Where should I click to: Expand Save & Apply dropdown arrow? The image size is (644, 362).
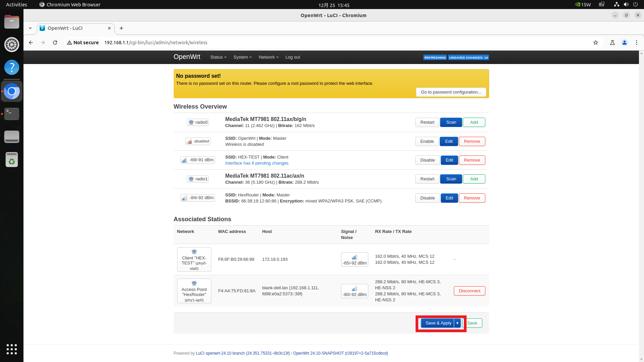(x=457, y=323)
